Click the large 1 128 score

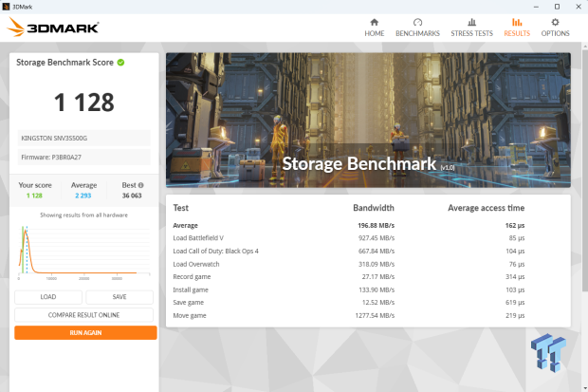click(x=84, y=103)
